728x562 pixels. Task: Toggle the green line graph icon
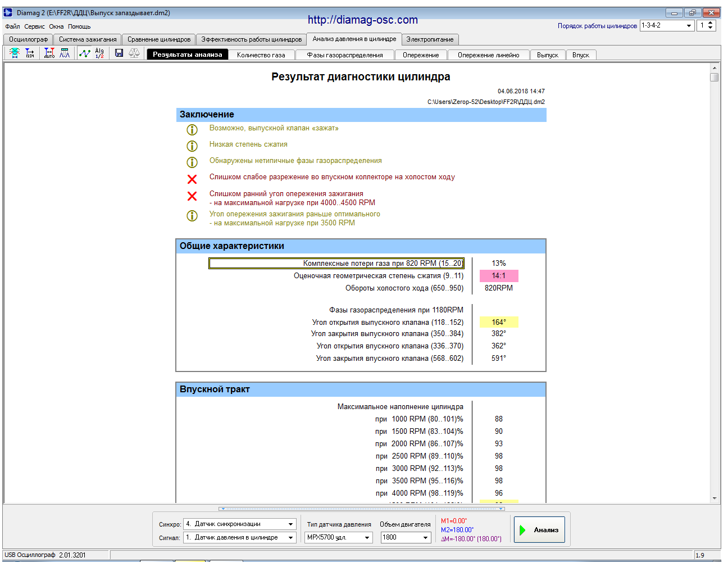click(x=85, y=53)
